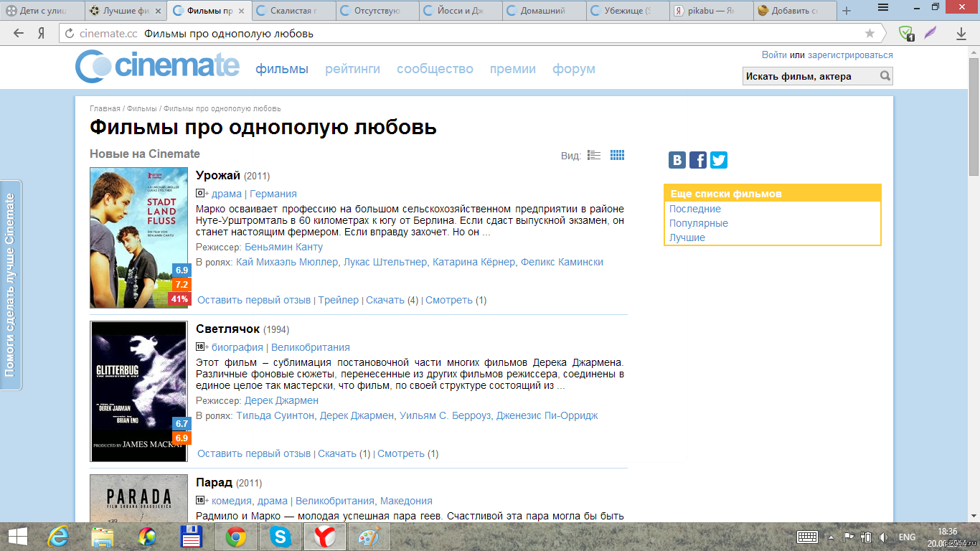
Task: Open 'Урожай' movie title
Action: (218, 176)
